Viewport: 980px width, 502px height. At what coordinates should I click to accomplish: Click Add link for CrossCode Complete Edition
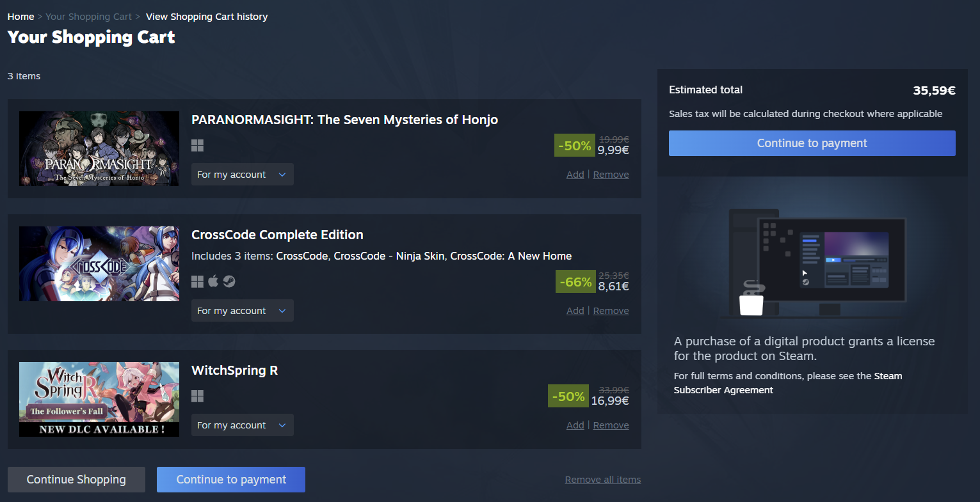click(x=575, y=311)
